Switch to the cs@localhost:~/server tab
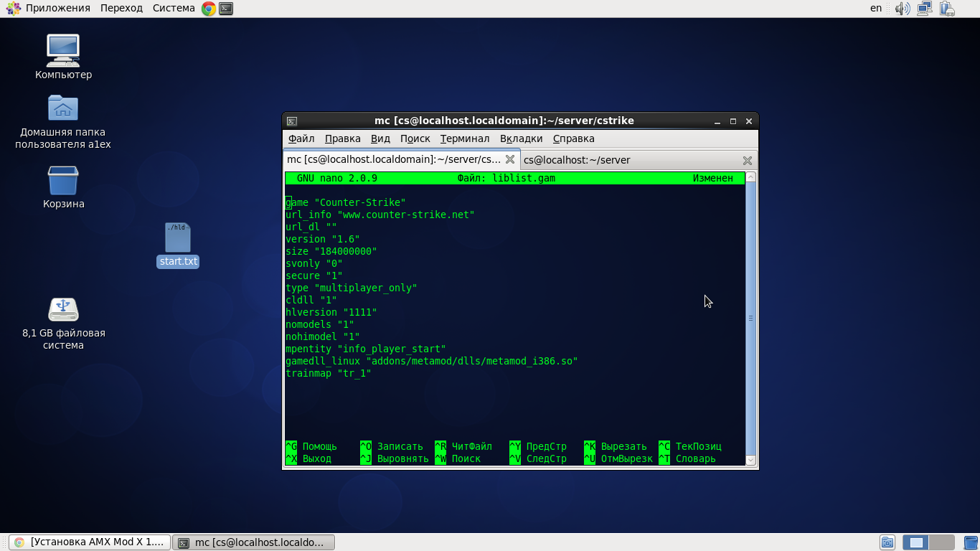The image size is (980, 551). coord(638,160)
